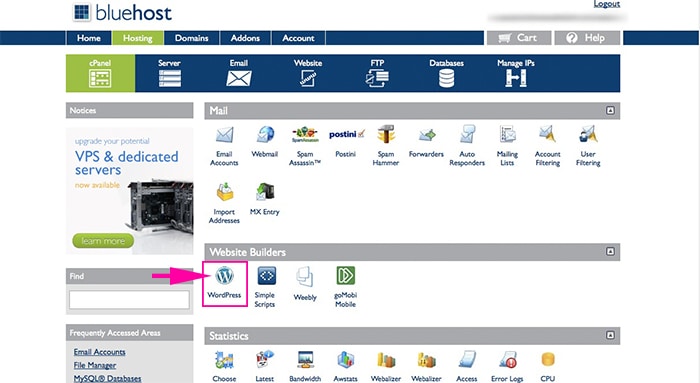Collapse the Mail section
Image resolution: width=700 pixels, height=383 pixels.
(x=610, y=110)
